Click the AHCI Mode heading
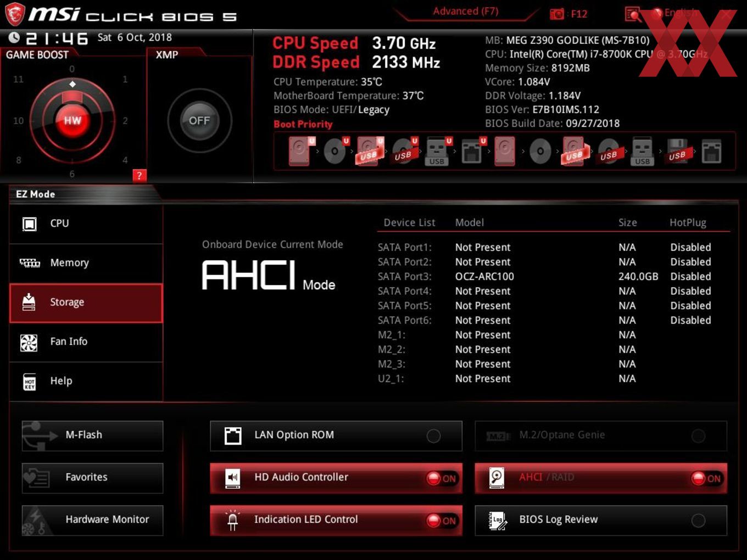 [269, 275]
